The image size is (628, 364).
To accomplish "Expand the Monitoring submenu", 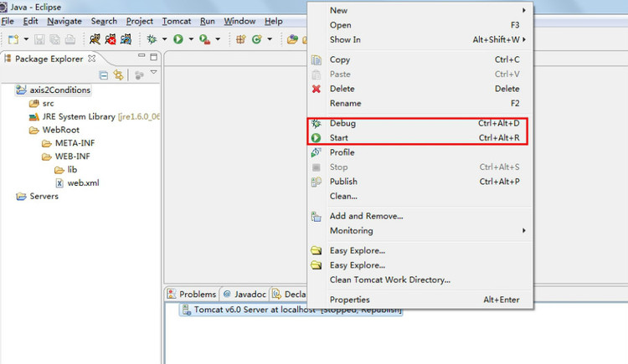I will [420, 231].
